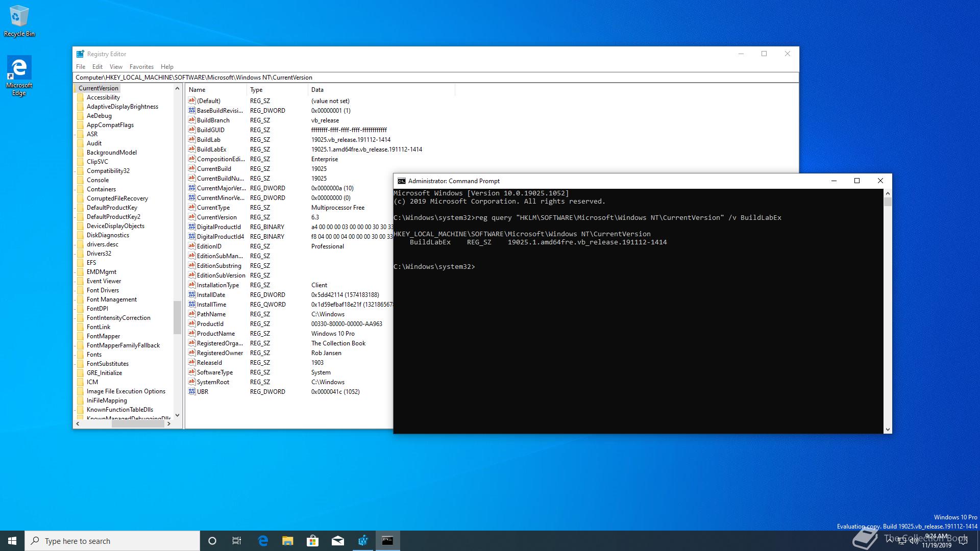The height and width of the screenshot is (551, 980).
Task: Select the ProductName value name
Action: click(216, 334)
